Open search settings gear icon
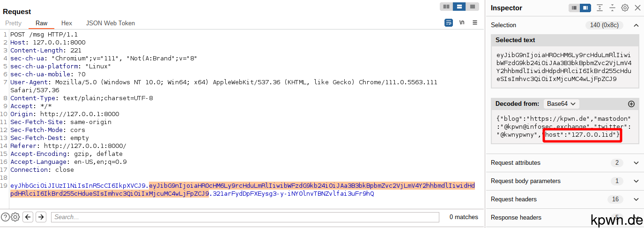 (x=15, y=217)
